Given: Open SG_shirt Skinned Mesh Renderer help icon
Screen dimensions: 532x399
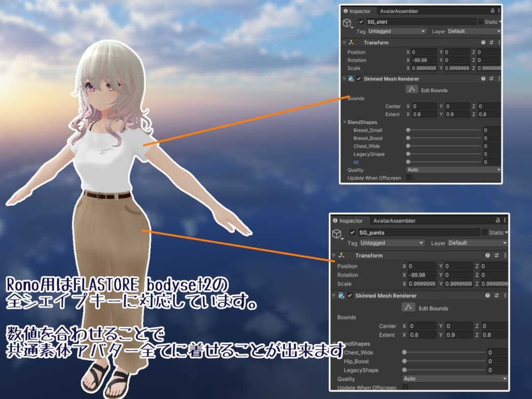Looking at the screenshot, I should pyautogui.click(x=483, y=79).
